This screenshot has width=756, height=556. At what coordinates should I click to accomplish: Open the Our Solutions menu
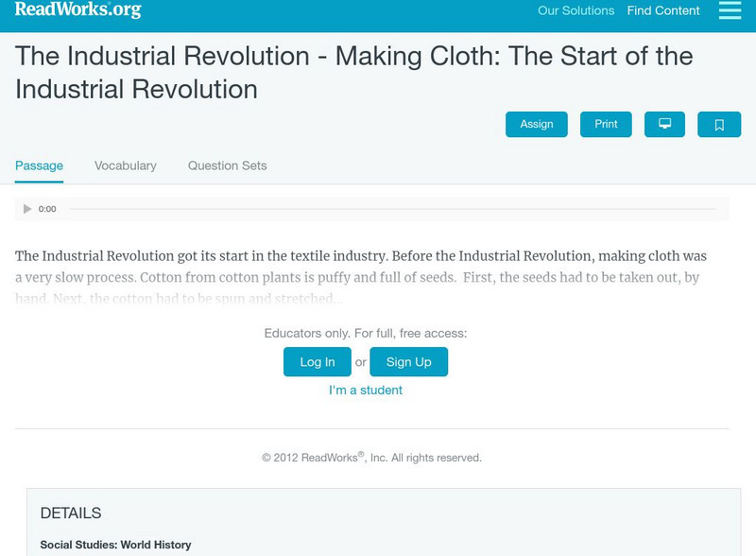(576, 11)
